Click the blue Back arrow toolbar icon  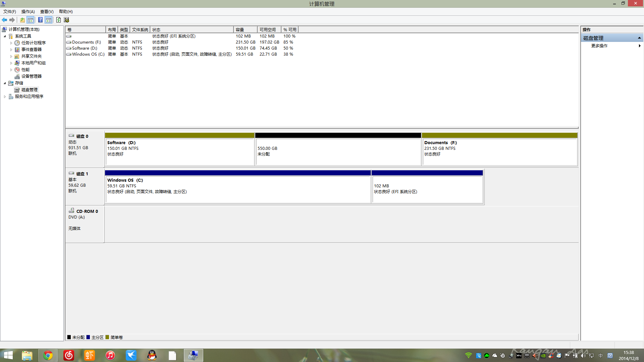click(x=4, y=20)
